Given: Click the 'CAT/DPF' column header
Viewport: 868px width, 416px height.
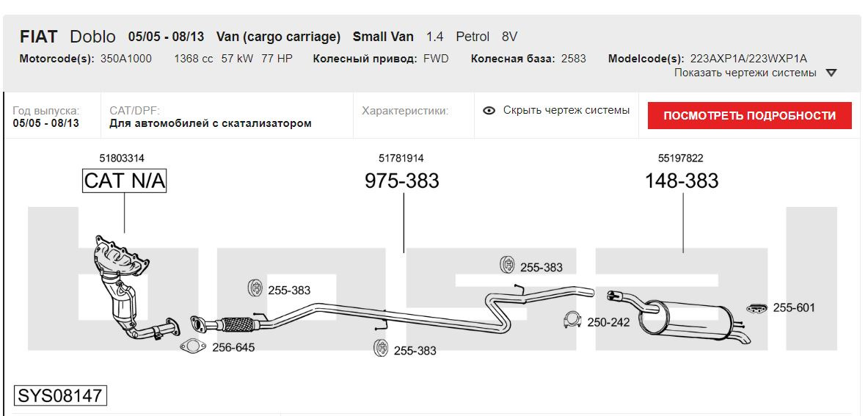Looking at the screenshot, I should (x=134, y=110).
